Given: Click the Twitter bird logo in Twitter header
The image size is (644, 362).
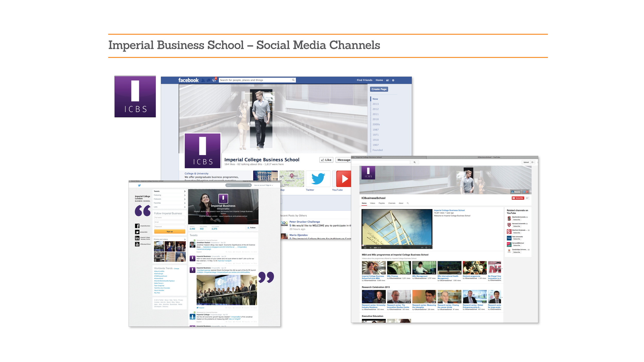Looking at the screenshot, I should (139, 185).
